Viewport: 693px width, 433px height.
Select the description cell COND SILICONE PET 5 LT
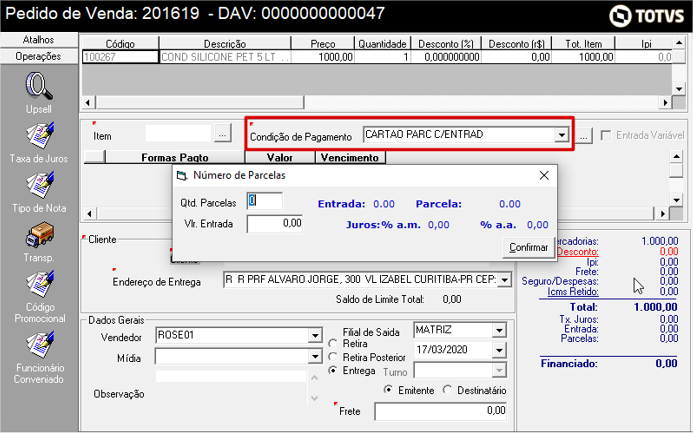(x=225, y=57)
